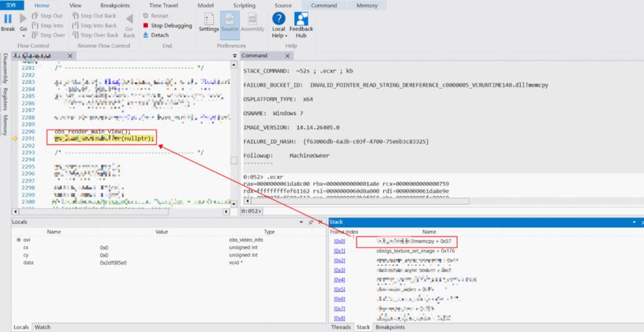Switch to the Home ribbon tab
This screenshot has width=644, height=332.
(x=42, y=6)
